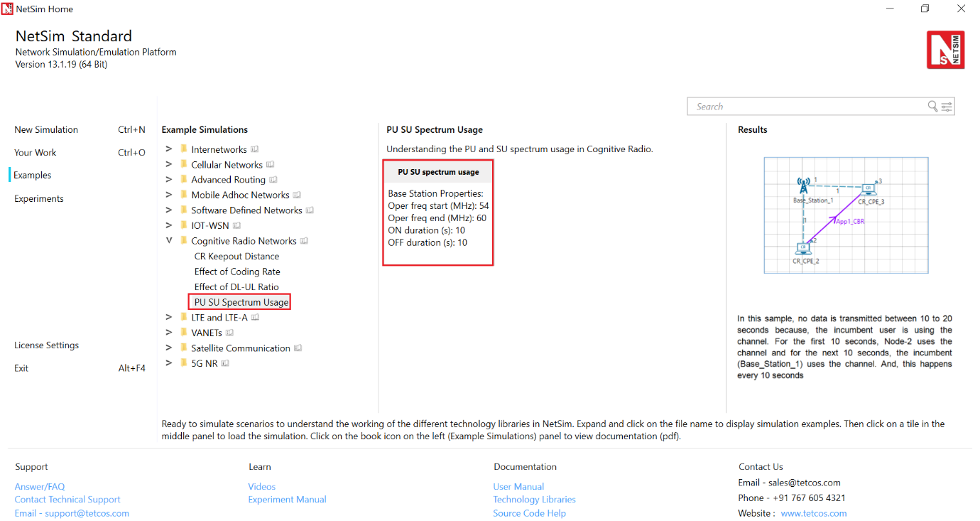980x521 pixels.
Task: Expand the Satellite Communication folder
Action: coord(169,348)
